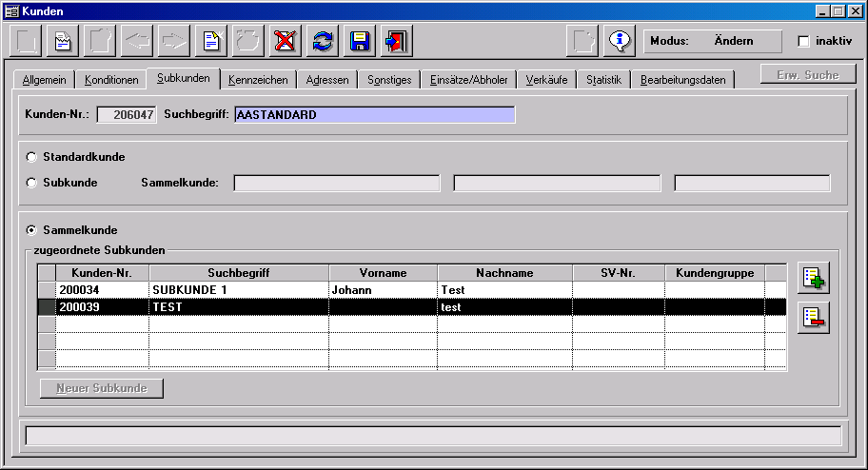Go to the Bearbeitungsdaten tab

[x=682, y=81]
